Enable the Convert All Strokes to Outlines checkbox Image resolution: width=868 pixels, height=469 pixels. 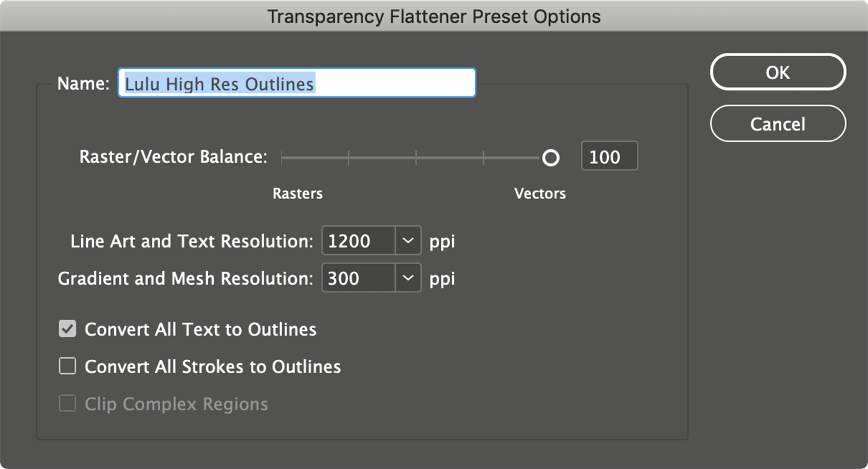68,366
